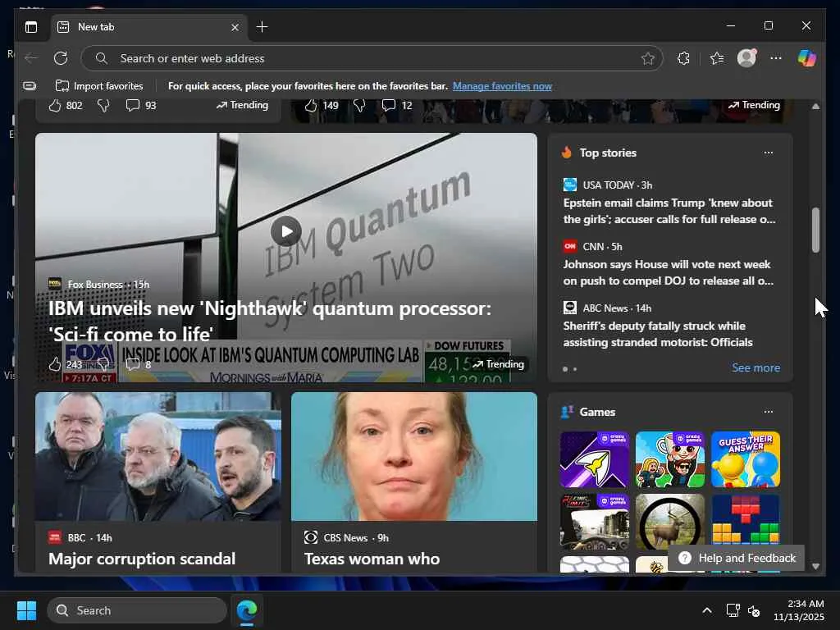840x630 pixels.
Task: Show hidden system tray icons
Action: point(707,610)
